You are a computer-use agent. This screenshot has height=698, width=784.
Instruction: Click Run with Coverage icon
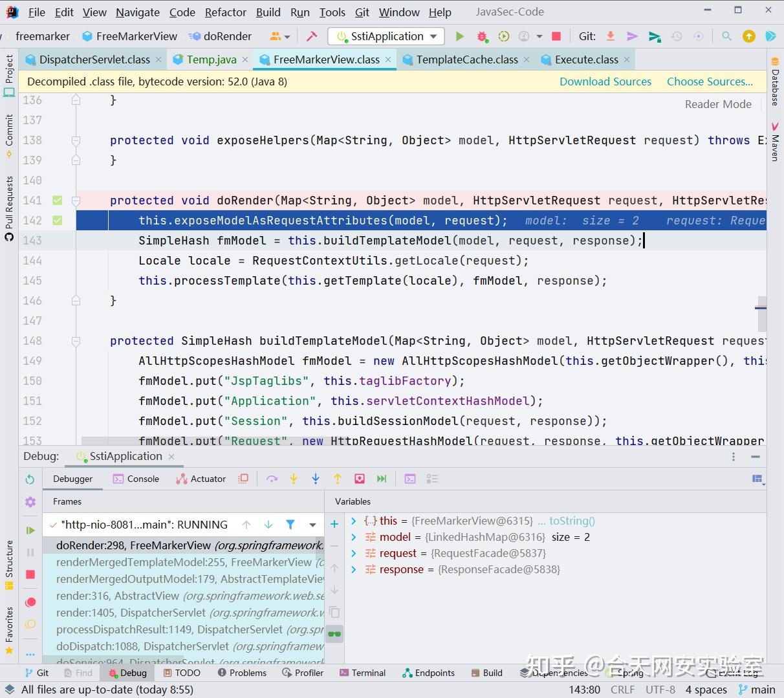click(503, 36)
